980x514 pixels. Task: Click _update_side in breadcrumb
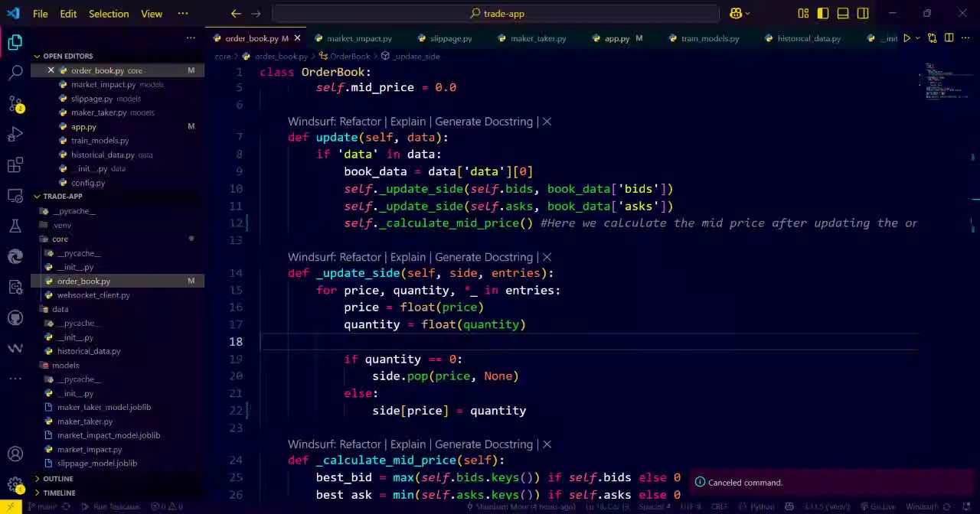416,57
